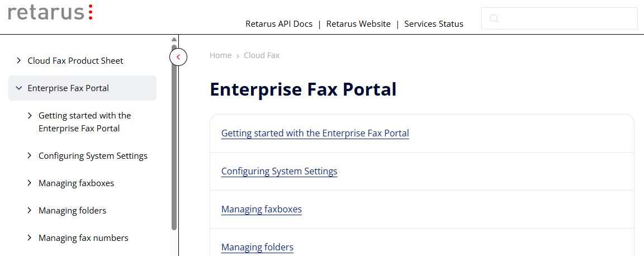Go to Home breadcrumb
The image size is (644, 256).
221,55
